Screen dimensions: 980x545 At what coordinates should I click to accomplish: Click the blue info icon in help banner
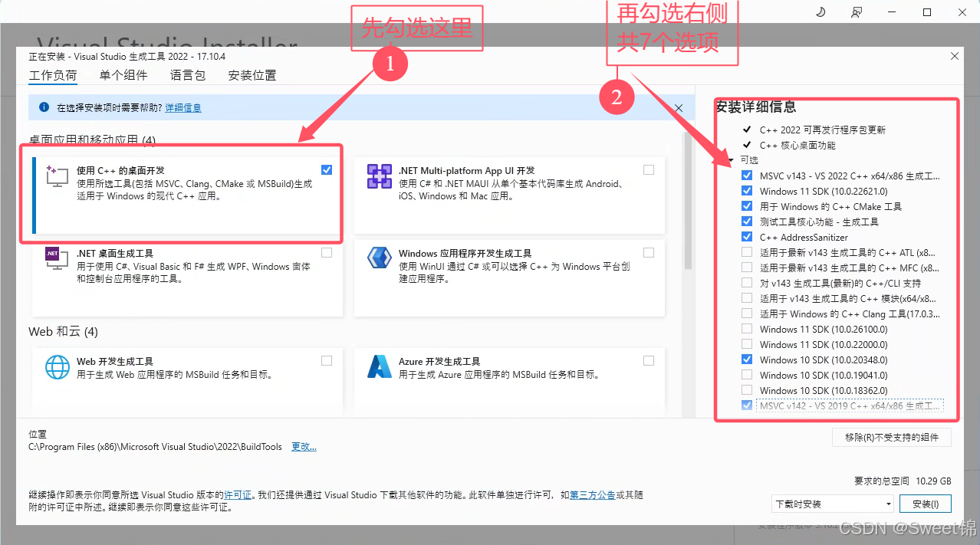44,108
